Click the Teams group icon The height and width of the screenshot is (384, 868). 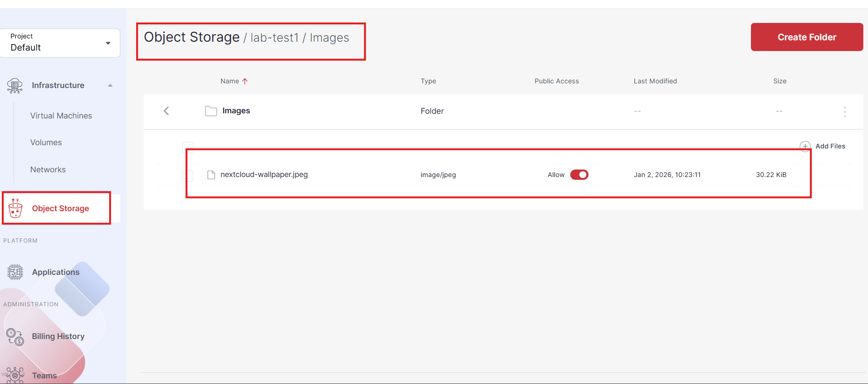(x=15, y=375)
